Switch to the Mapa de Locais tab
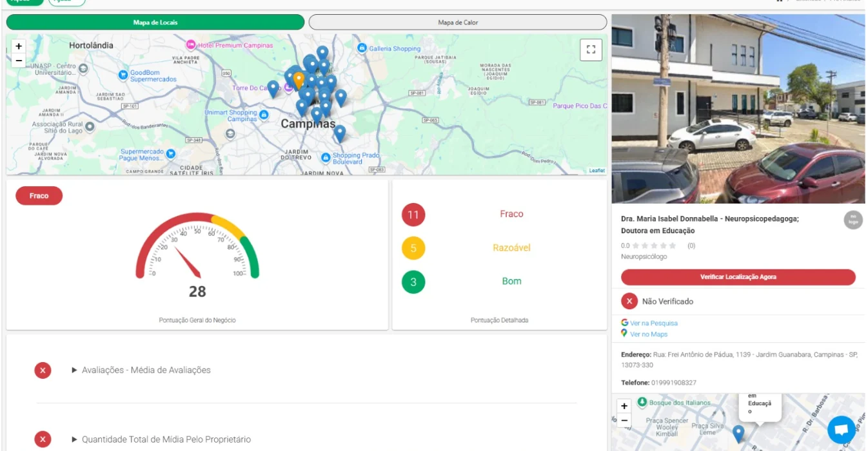This screenshot has height=451, width=868. tap(155, 23)
